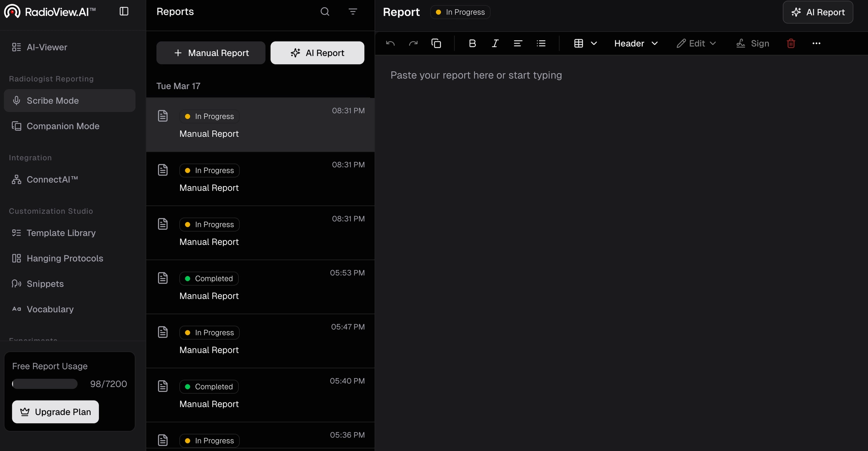Open Vocabulary page
The width and height of the screenshot is (868, 451).
(70, 309)
